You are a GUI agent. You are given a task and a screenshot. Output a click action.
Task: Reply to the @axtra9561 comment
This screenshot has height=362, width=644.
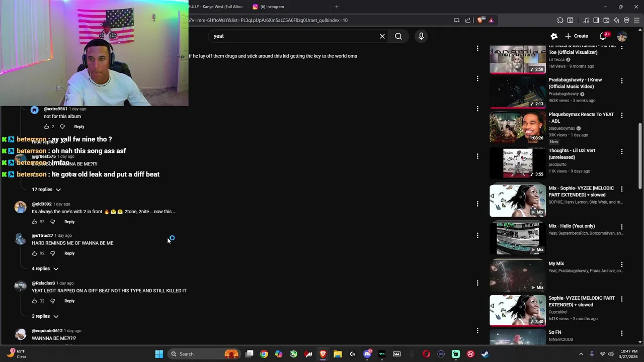click(x=79, y=127)
